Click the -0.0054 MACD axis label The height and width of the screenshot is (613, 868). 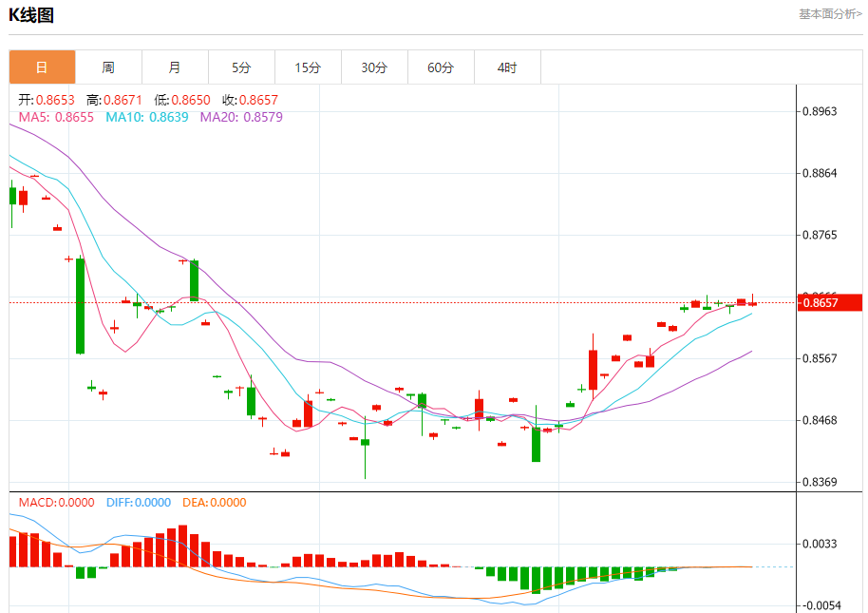821,605
